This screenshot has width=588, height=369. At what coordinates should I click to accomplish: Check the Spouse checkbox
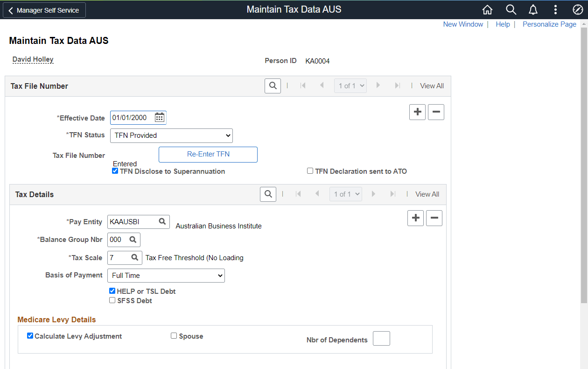pos(174,335)
